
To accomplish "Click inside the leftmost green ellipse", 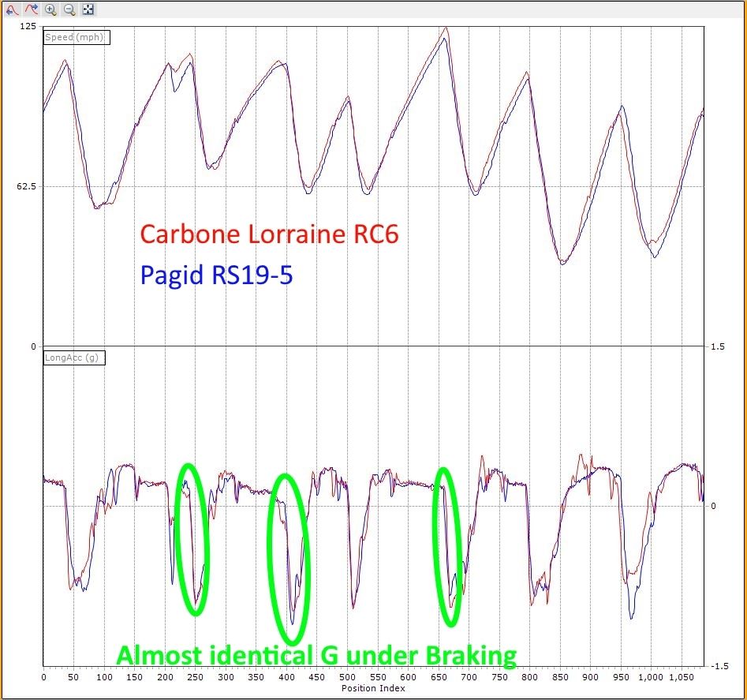I will [192, 539].
